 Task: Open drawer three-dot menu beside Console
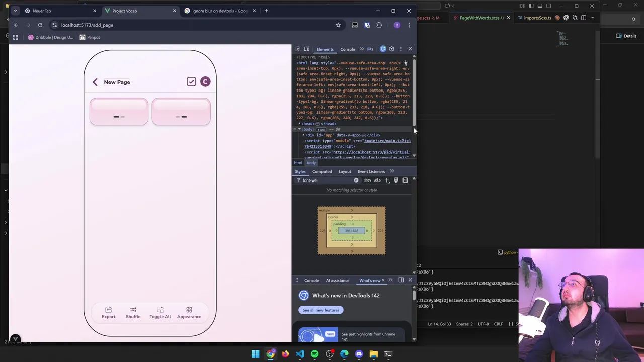(x=297, y=280)
